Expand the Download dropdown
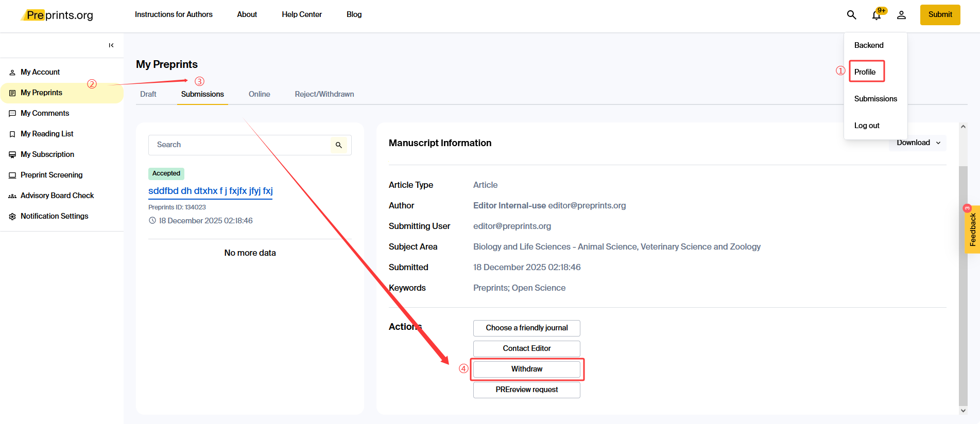 point(918,143)
